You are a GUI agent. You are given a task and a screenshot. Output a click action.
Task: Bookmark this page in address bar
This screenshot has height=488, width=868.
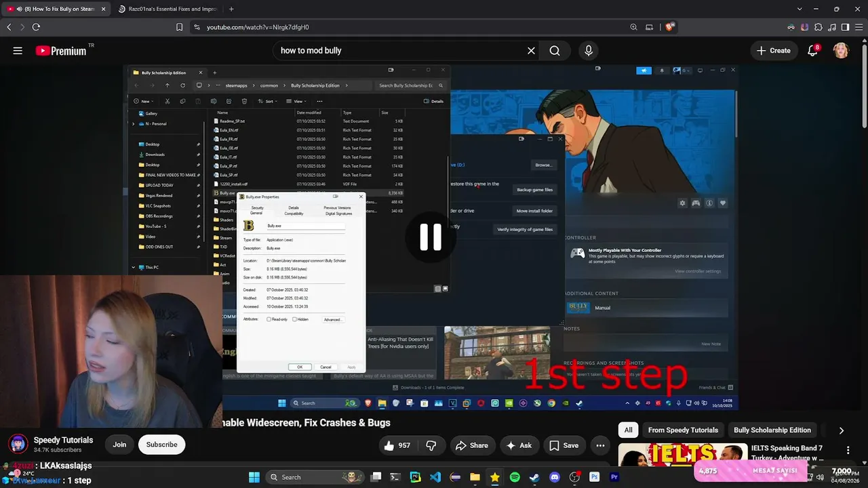(x=179, y=27)
